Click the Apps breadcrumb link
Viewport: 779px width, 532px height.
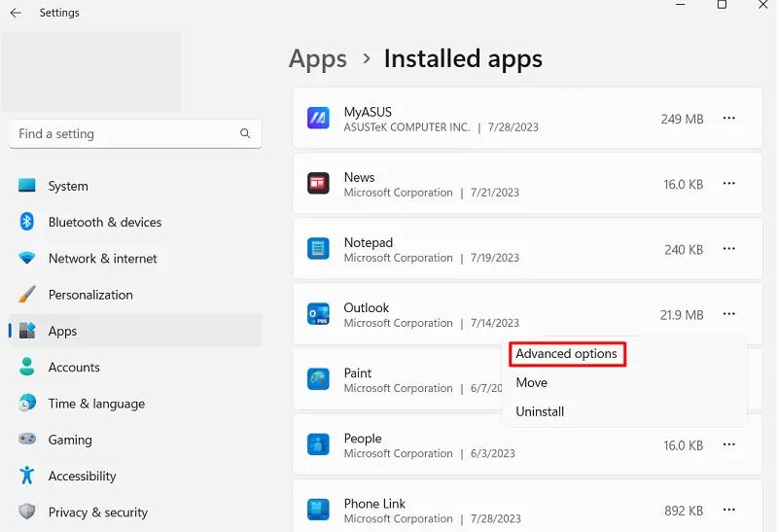318,59
